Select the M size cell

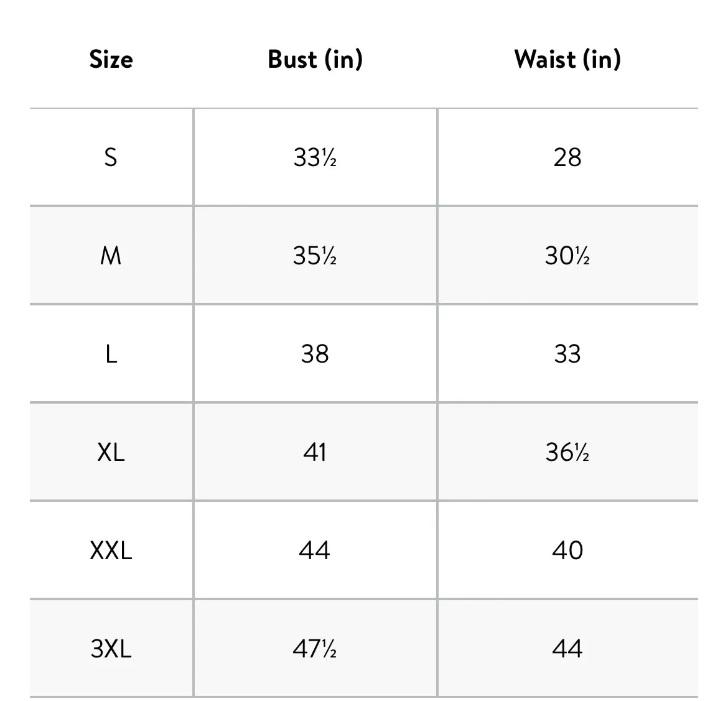[111, 256]
